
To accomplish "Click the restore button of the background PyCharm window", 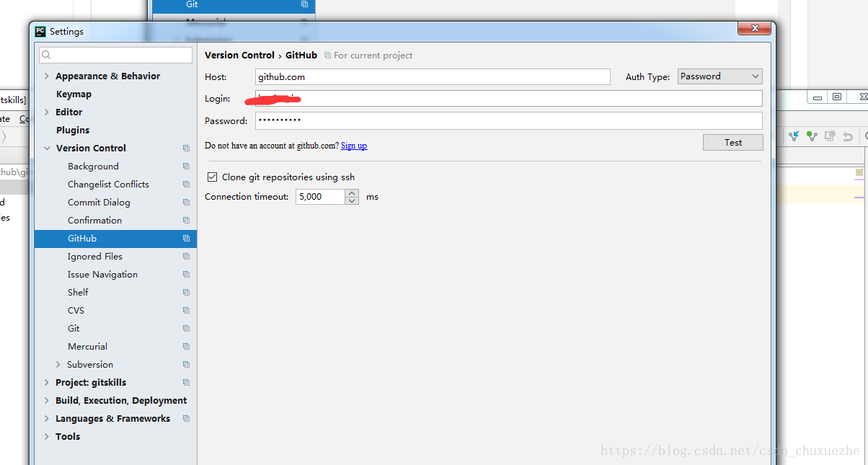I will (x=837, y=97).
